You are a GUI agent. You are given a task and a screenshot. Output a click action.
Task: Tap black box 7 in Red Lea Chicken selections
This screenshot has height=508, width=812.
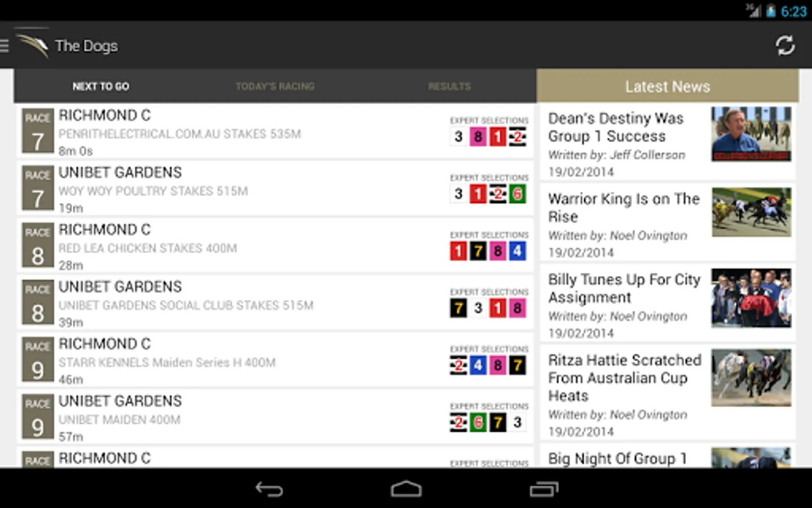click(x=478, y=251)
